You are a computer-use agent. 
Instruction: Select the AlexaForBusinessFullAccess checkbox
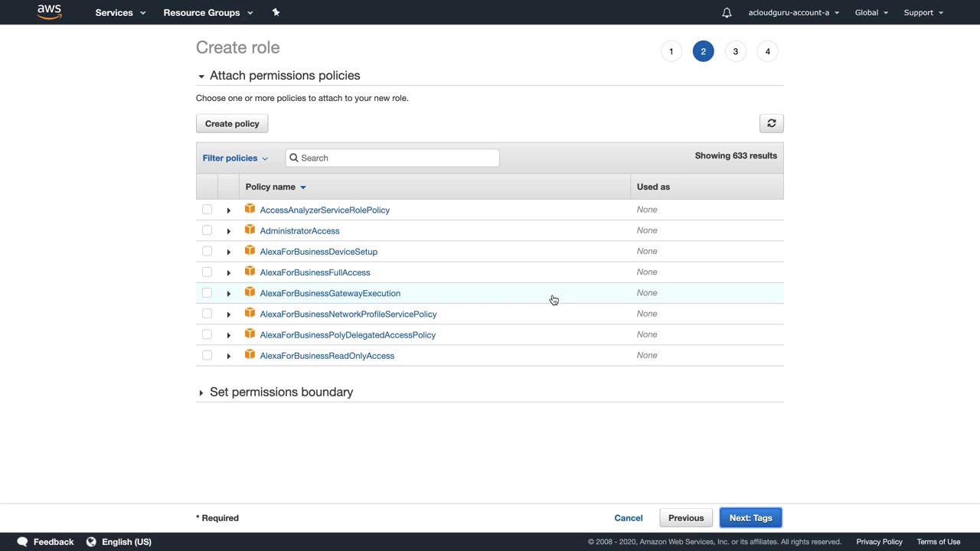[207, 272]
